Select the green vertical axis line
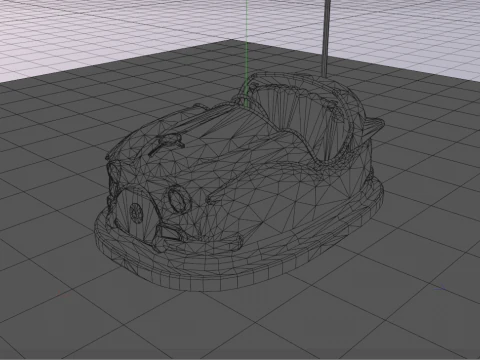The width and height of the screenshot is (480, 360). (247, 53)
